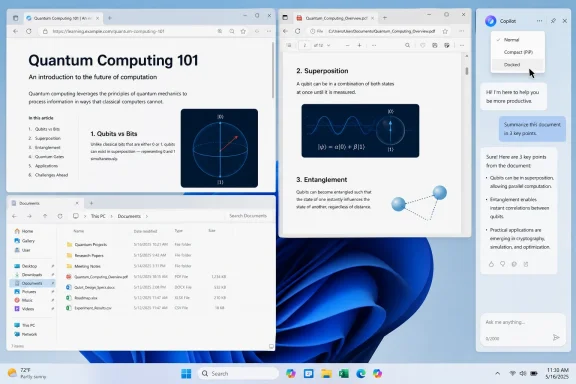Open Excel from the taskbar

[343, 374]
